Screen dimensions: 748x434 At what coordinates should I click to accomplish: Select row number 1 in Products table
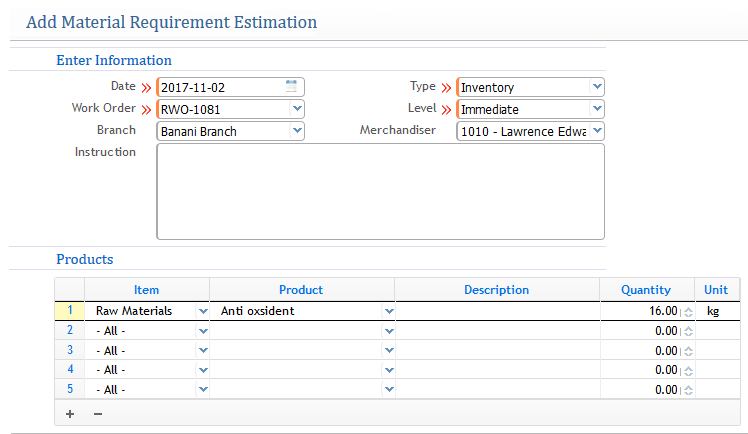tap(70, 310)
